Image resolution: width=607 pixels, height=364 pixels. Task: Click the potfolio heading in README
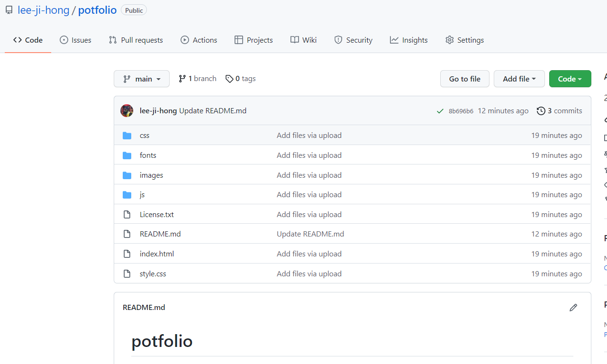[x=162, y=341]
